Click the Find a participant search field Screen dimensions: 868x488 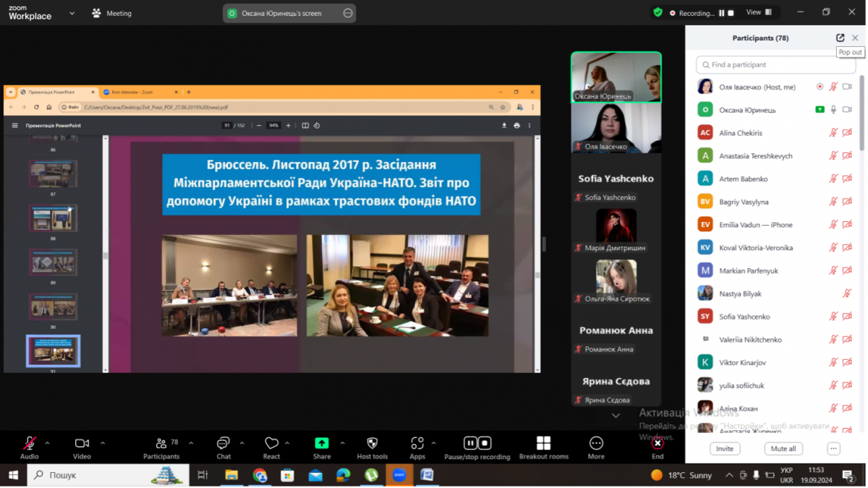tap(775, 64)
